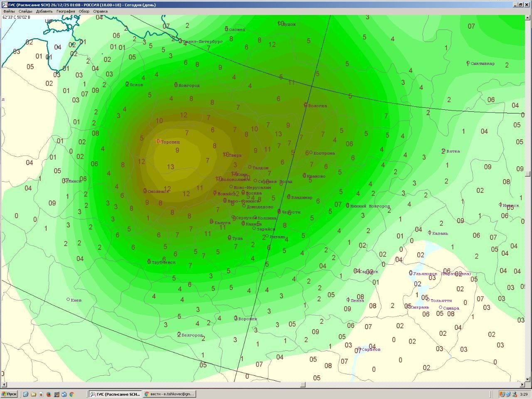Image resolution: width=532 pixels, height=399 pixels.
Task: Launch Chrome from the quick launch bar
Action: click(71, 394)
